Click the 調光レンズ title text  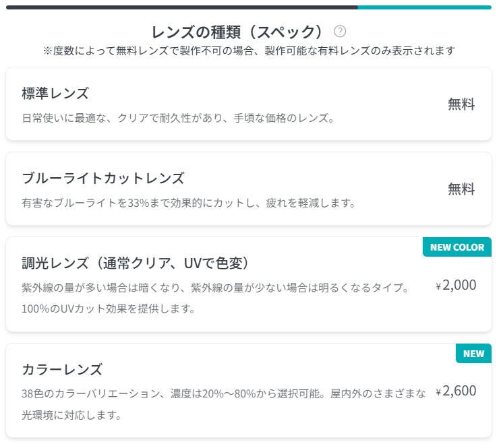tap(136, 263)
